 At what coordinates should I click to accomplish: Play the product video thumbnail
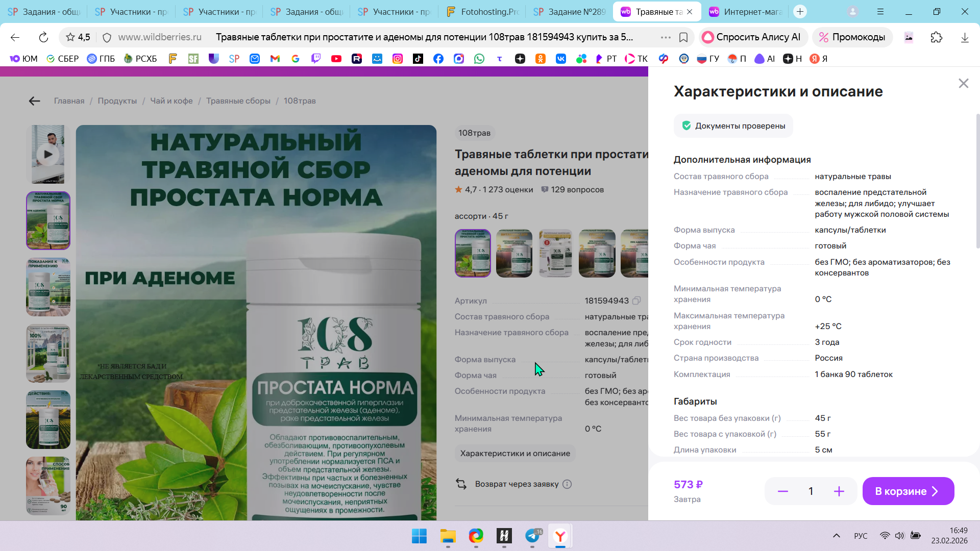click(48, 154)
